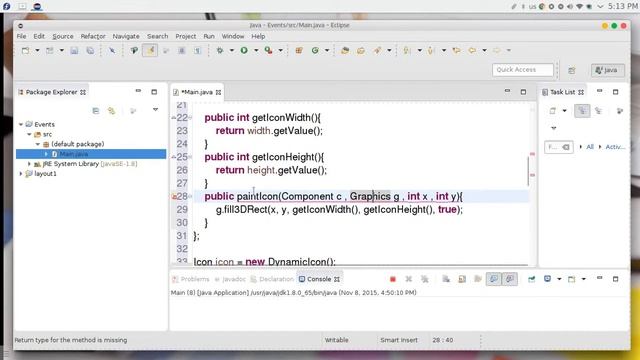Open the Project menu
The width and height of the screenshot is (640, 360).
coord(186,36)
